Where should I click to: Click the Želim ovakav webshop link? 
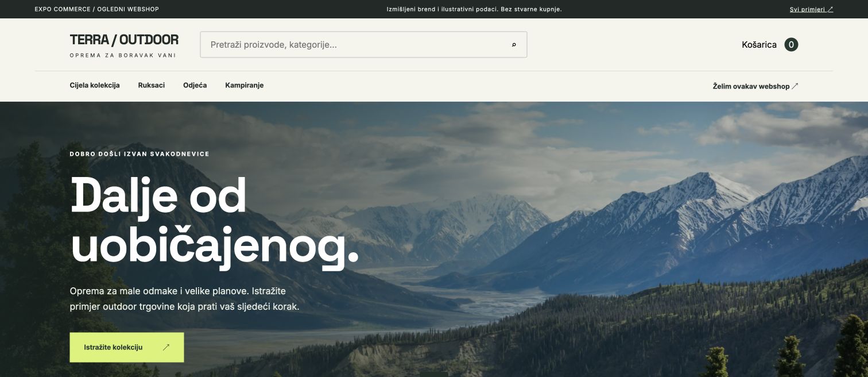(x=755, y=86)
